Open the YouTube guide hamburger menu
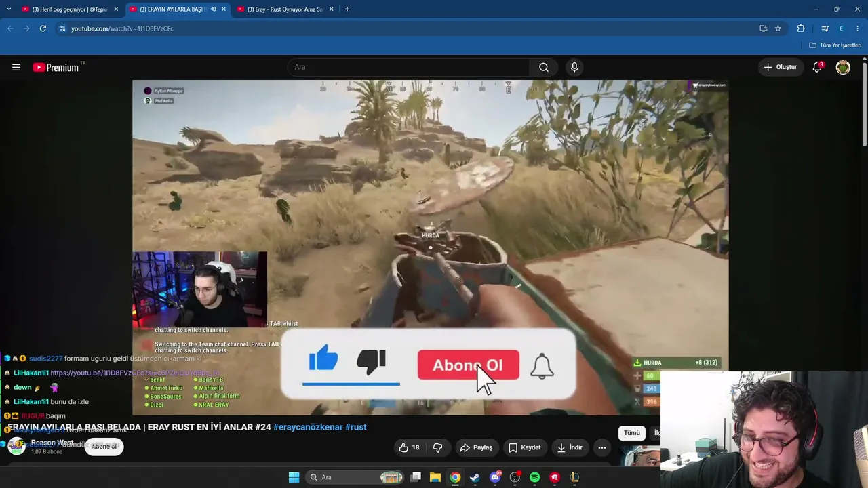This screenshot has height=488, width=868. pos(16,67)
